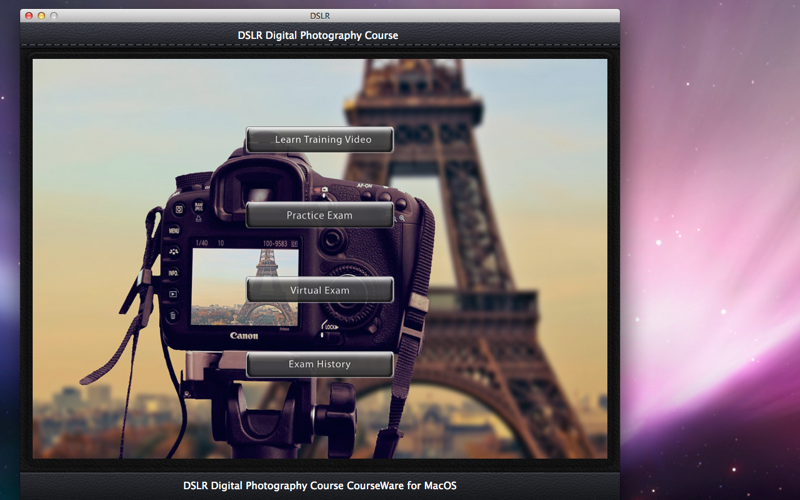View the Exam History
The image size is (800, 500).
(x=320, y=364)
